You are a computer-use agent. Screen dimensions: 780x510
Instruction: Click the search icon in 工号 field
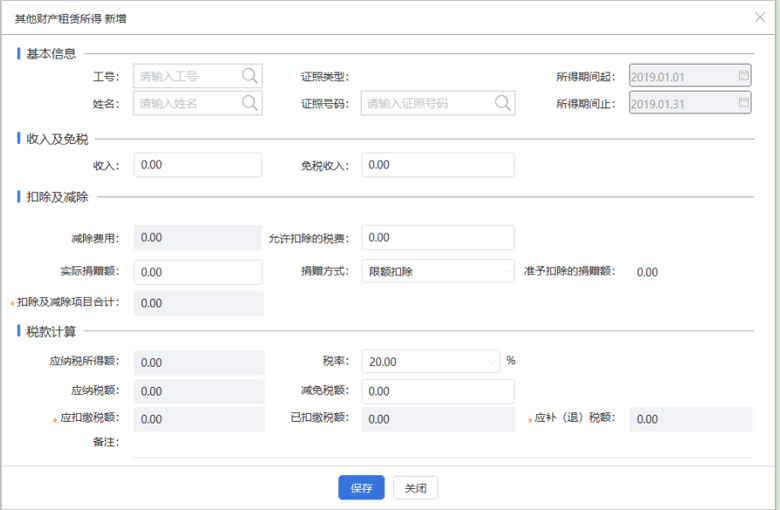(249, 76)
